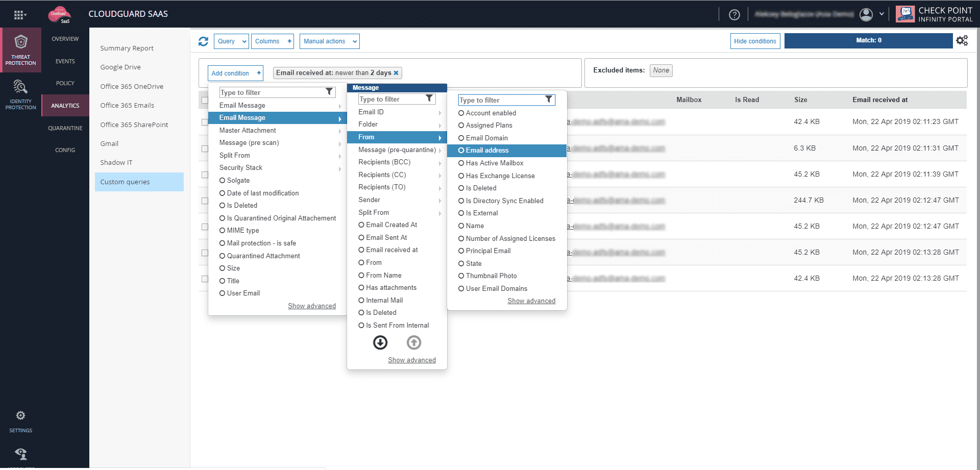The height and width of the screenshot is (470, 980).
Task: Click Show advanced in first panel
Action: point(312,306)
